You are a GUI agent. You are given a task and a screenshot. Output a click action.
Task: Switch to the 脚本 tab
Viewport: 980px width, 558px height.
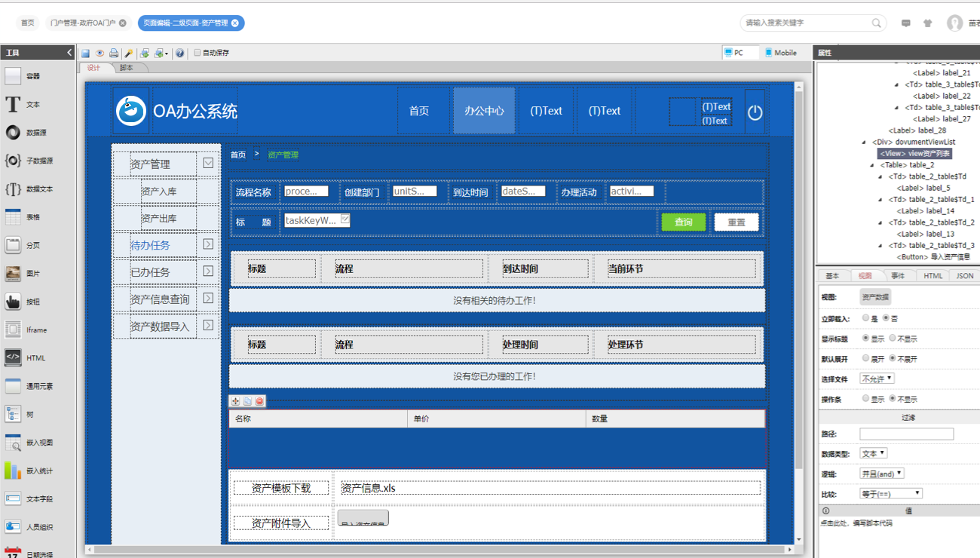pyautogui.click(x=127, y=68)
